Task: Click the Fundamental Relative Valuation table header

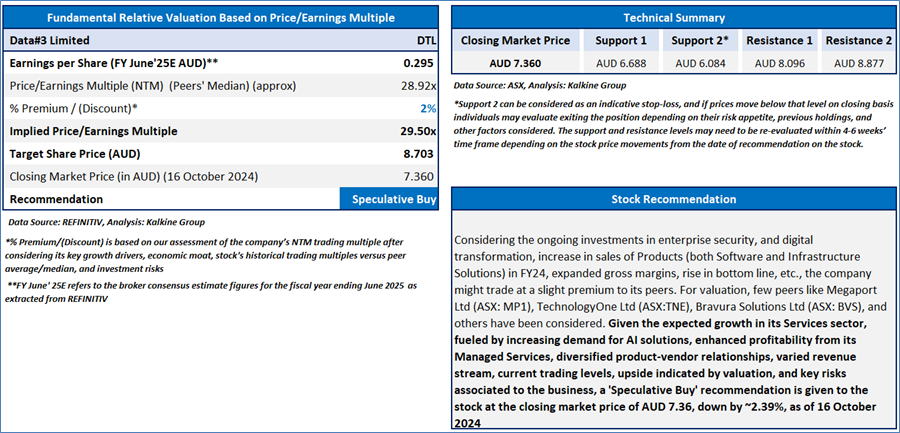Action: click(x=221, y=18)
